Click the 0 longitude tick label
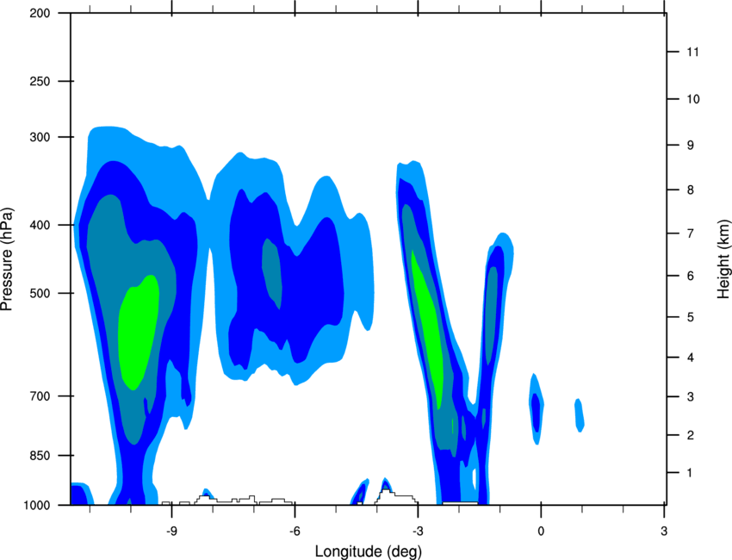The image size is (732, 560). [541, 531]
